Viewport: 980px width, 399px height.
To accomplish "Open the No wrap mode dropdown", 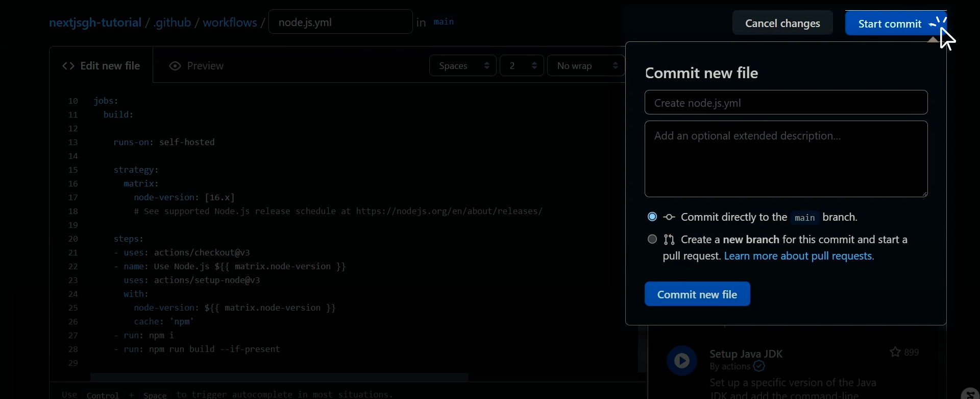I will point(586,66).
